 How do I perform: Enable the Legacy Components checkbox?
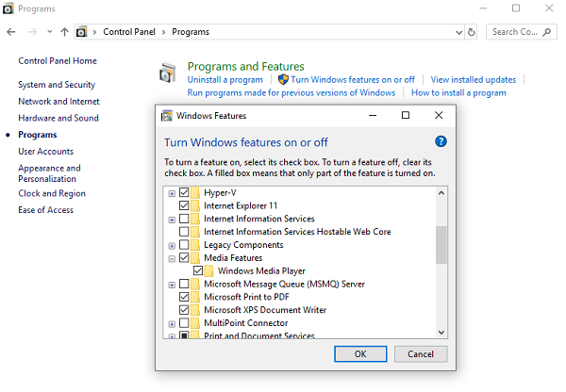click(x=184, y=245)
